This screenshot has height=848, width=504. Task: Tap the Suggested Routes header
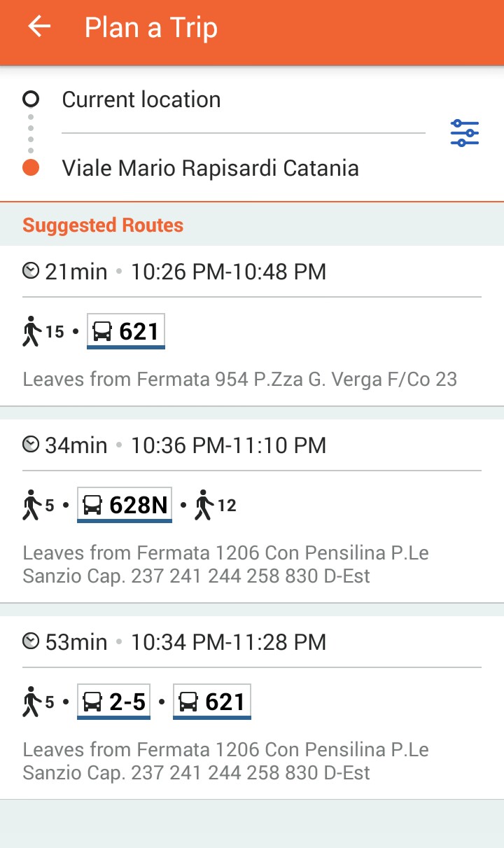[x=103, y=225]
